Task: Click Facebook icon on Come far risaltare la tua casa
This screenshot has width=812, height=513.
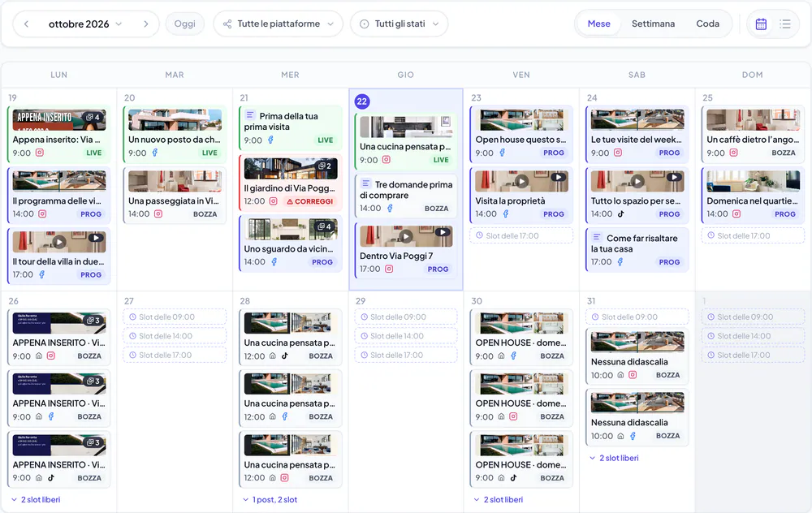Action: click(x=620, y=262)
